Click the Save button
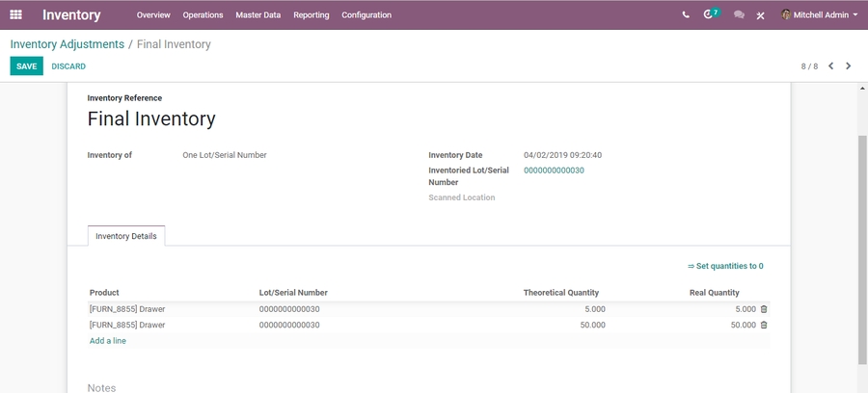The image size is (868, 393). tap(26, 66)
